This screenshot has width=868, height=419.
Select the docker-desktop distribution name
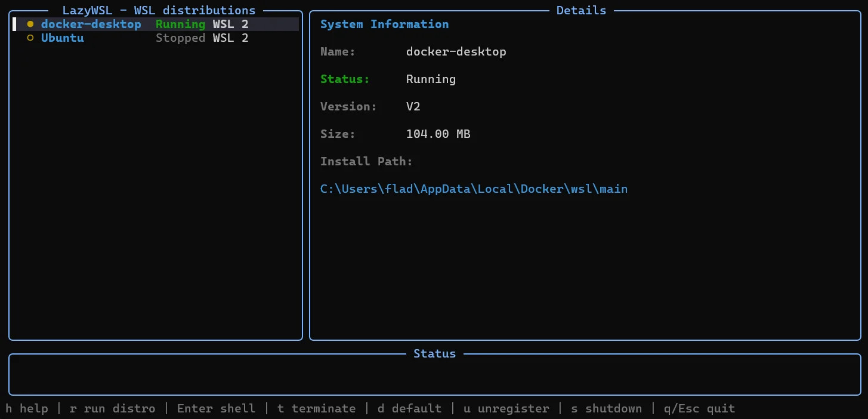pyautogui.click(x=91, y=24)
